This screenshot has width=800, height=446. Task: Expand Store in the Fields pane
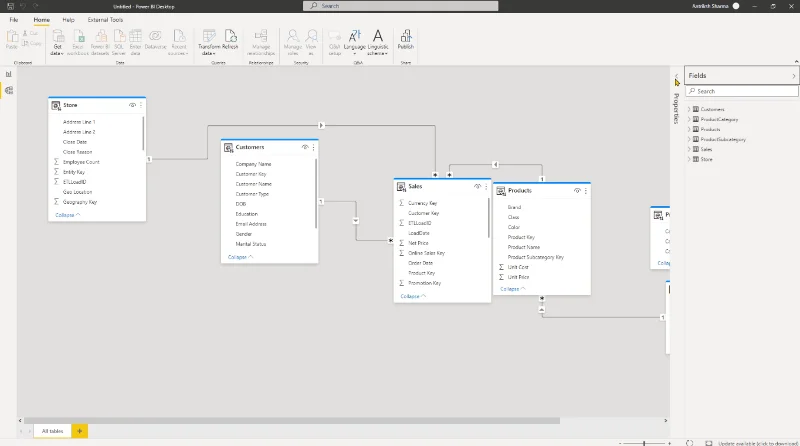coord(689,159)
